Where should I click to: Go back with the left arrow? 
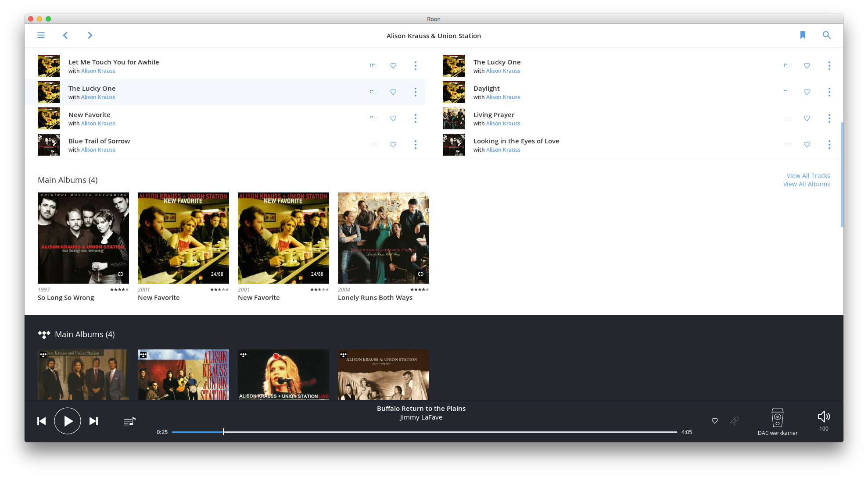[x=65, y=35]
